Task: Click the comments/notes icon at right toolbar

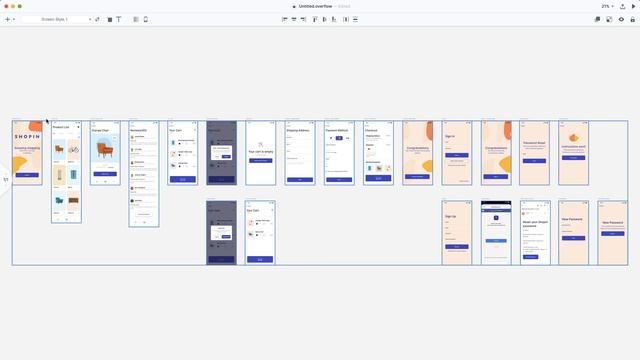Action: (597, 19)
